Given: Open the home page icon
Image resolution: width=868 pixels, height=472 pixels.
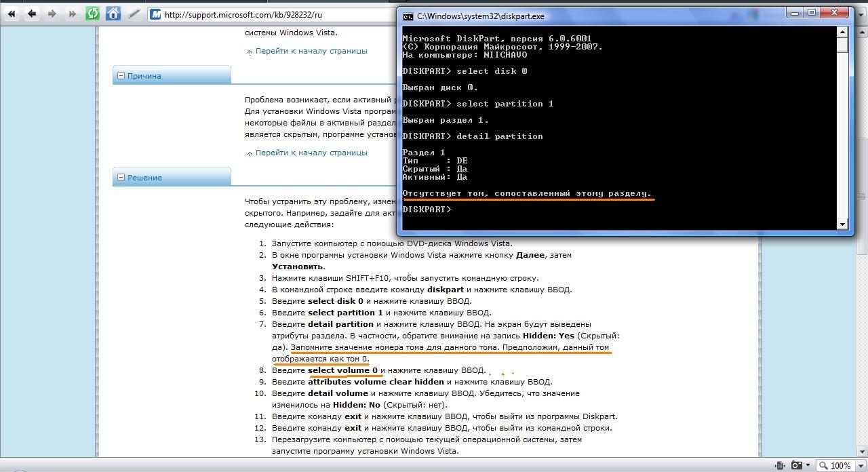Looking at the screenshot, I should [x=113, y=14].
